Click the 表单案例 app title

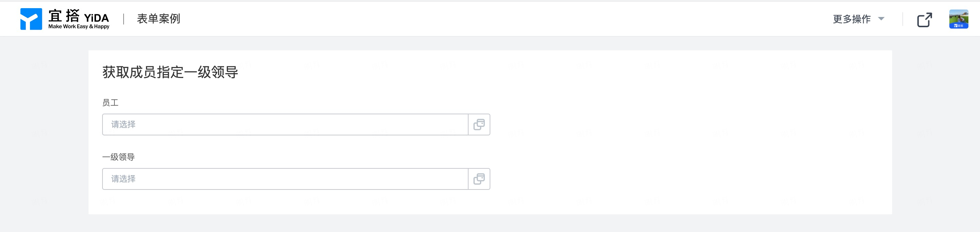point(158,19)
